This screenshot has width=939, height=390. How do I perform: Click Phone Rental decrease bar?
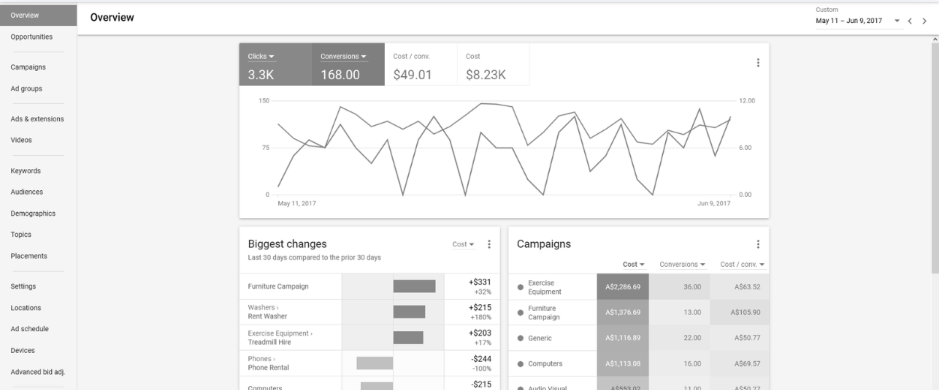click(375, 363)
